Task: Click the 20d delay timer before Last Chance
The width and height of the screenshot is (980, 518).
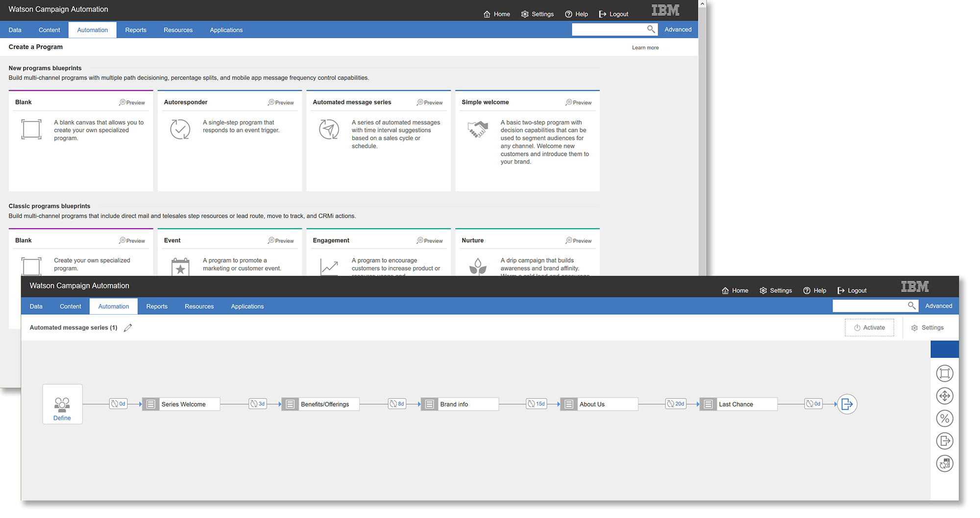Action: [676, 404]
